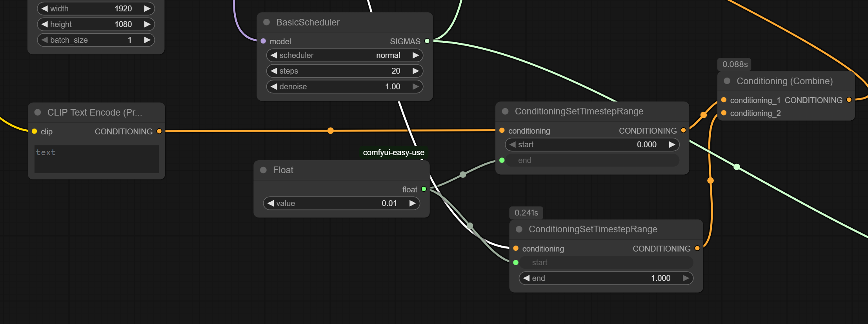Select the previous scheduler option with left arrow
The height and width of the screenshot is (324, 868).
click(274, 55)
